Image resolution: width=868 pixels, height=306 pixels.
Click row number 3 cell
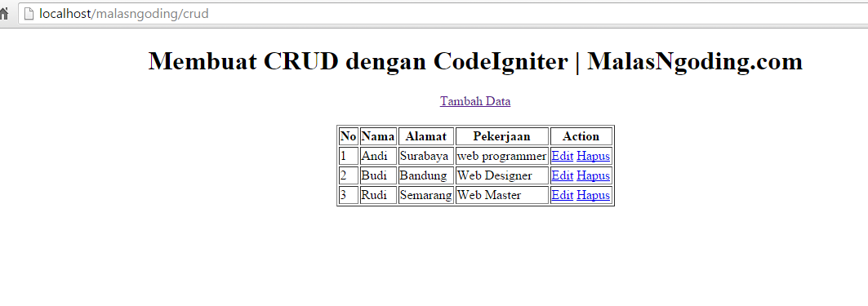348,195
